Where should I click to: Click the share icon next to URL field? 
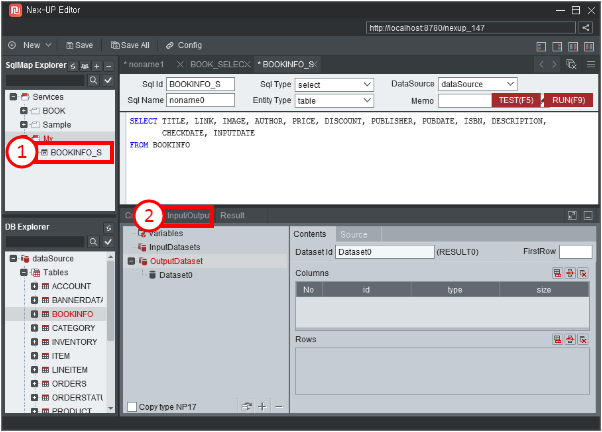click(x=585, y=28)
